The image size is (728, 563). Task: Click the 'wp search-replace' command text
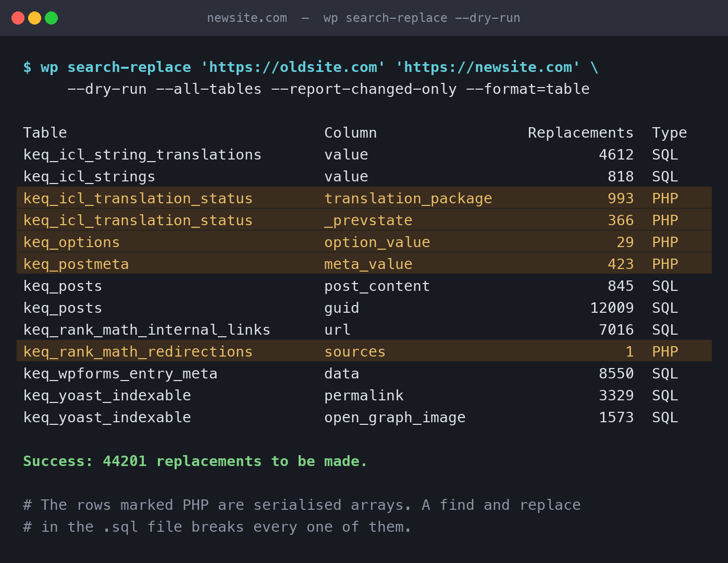116,67
